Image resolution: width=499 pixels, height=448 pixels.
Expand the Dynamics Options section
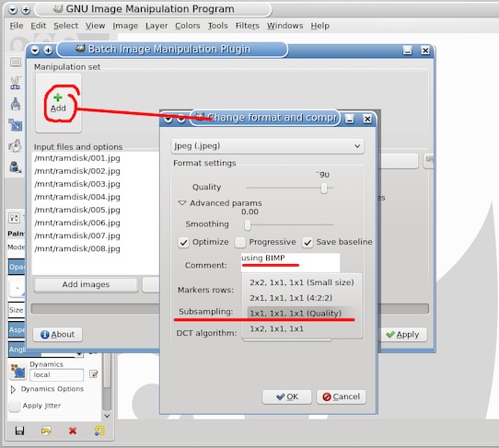coord(13,389)
